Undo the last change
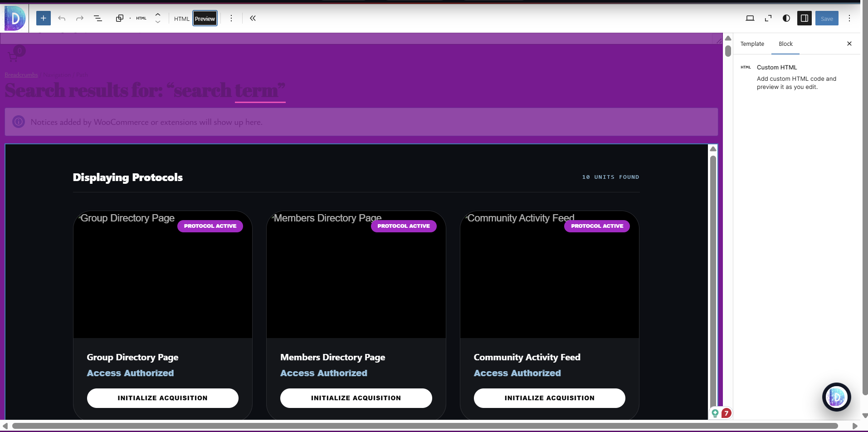868x432 pixels. click(62, 18)
